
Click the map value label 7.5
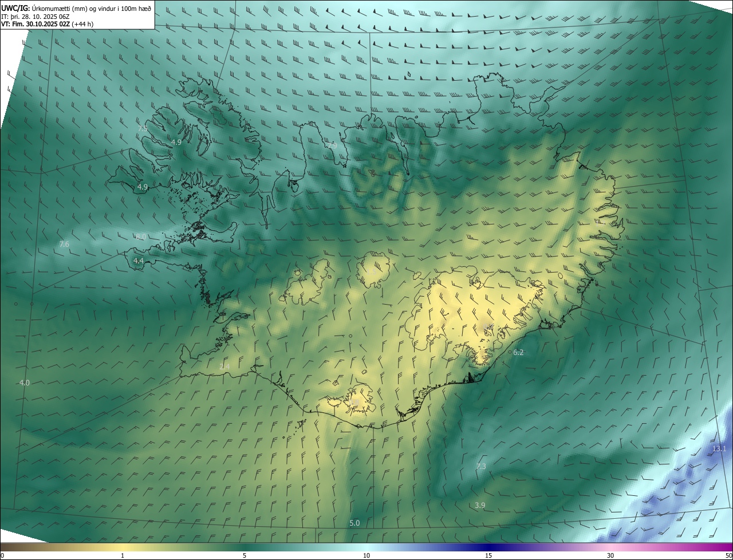(x=143, y=129)
